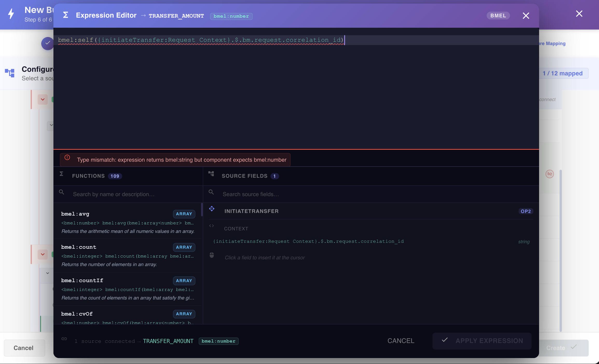Image resolution: width=599 pixels, height=364 pixels.
Task: Collapse the first red chevron row
Action: pos(43,99)
